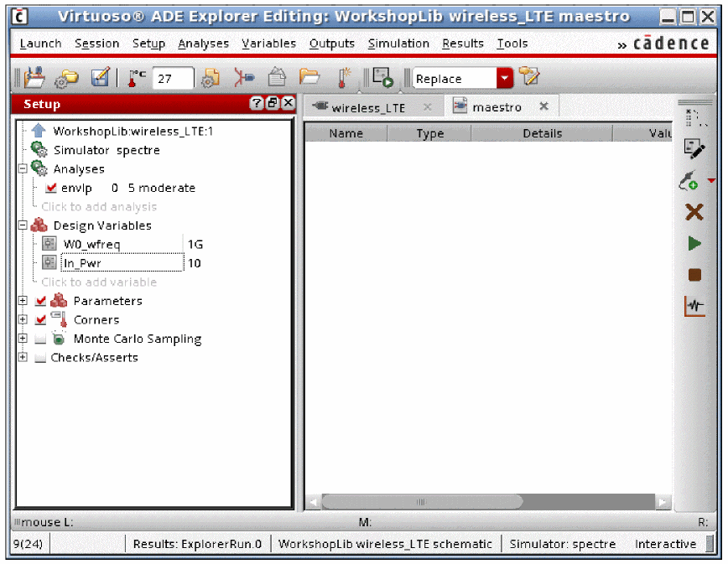Click the run preview icon with green arrow
The height and width of the screenshot is (564, 728).
click(383, 77)
